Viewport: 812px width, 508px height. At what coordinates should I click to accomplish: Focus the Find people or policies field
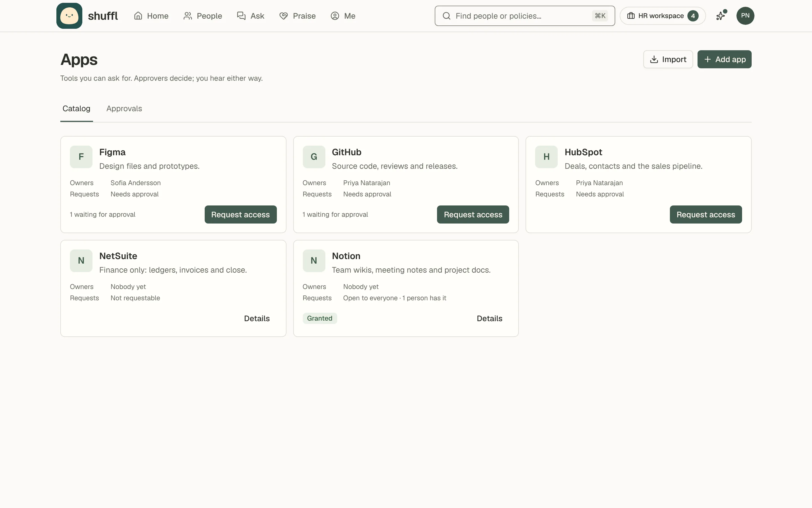(x=524, y=16)
